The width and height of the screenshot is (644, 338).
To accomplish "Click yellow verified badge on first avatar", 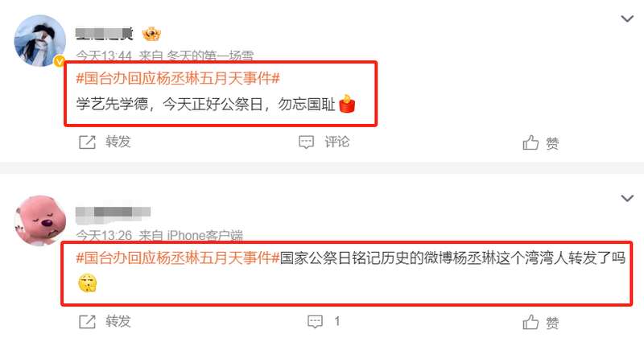I will coord(60,61).
